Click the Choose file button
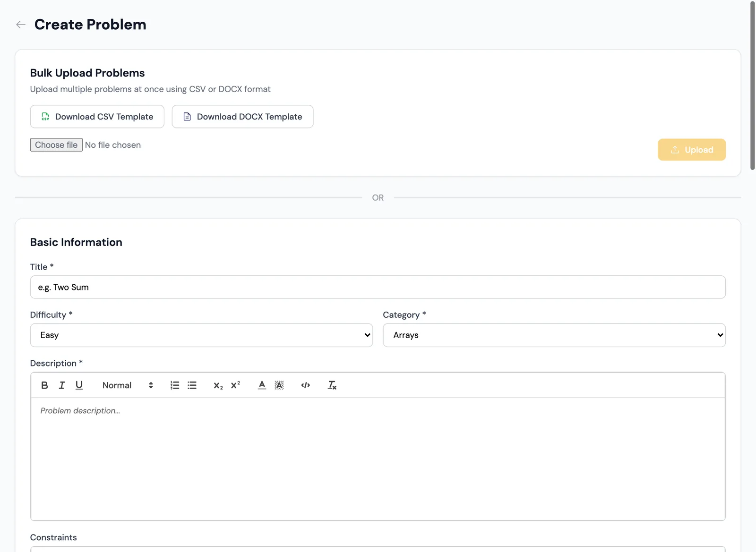The image size is (756, 552). [x=56, y=145]
